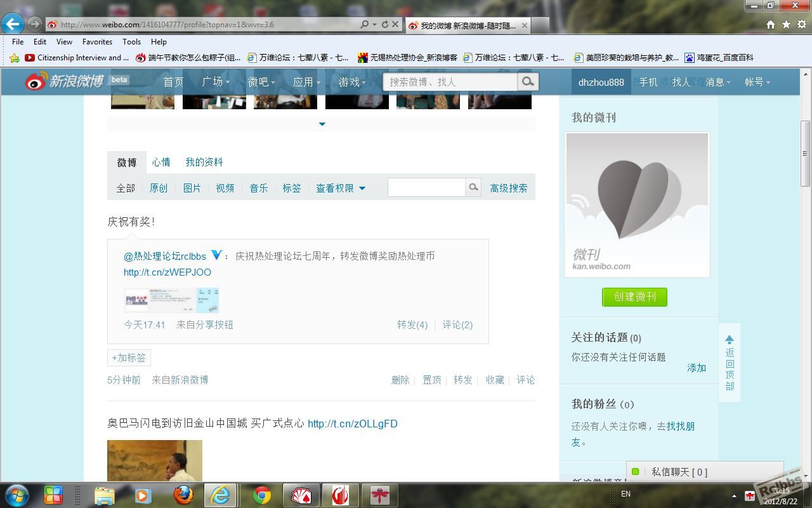Launch Google Chrome from the taskbar
The image size is (812, 508).
262,495
